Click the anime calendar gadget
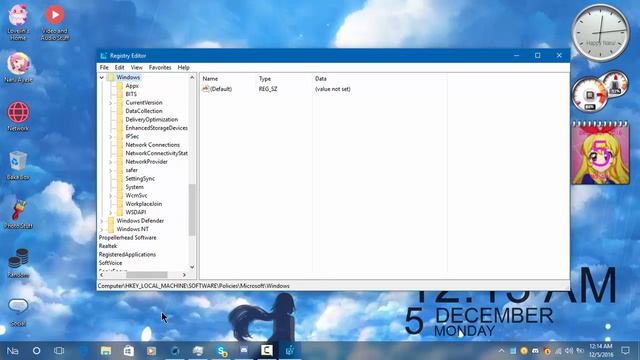The width and height of the screenshot is (640, 360). (600, 152)
